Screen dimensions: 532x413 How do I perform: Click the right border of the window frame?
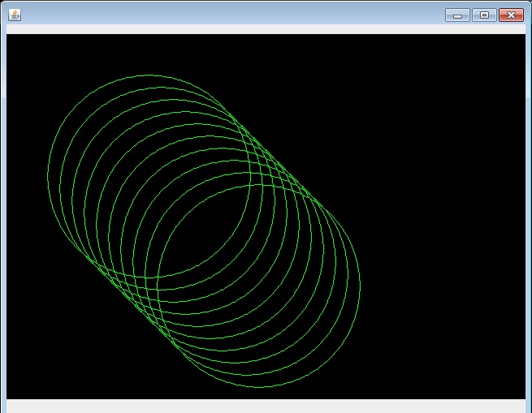[x=529, y=211]
